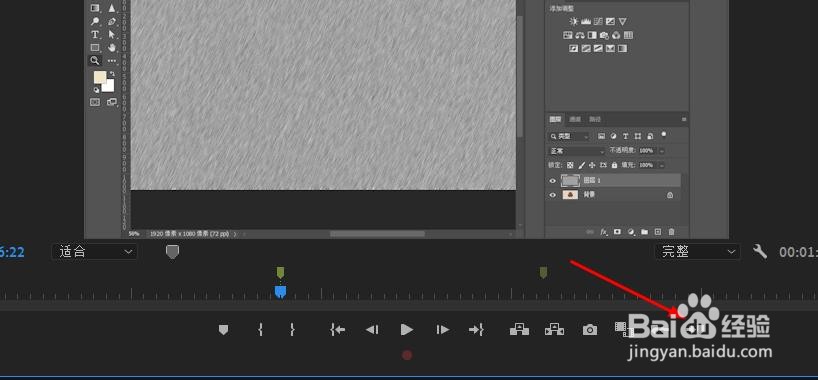Click the Photoshop background color swatch

(x=109, y=87)
